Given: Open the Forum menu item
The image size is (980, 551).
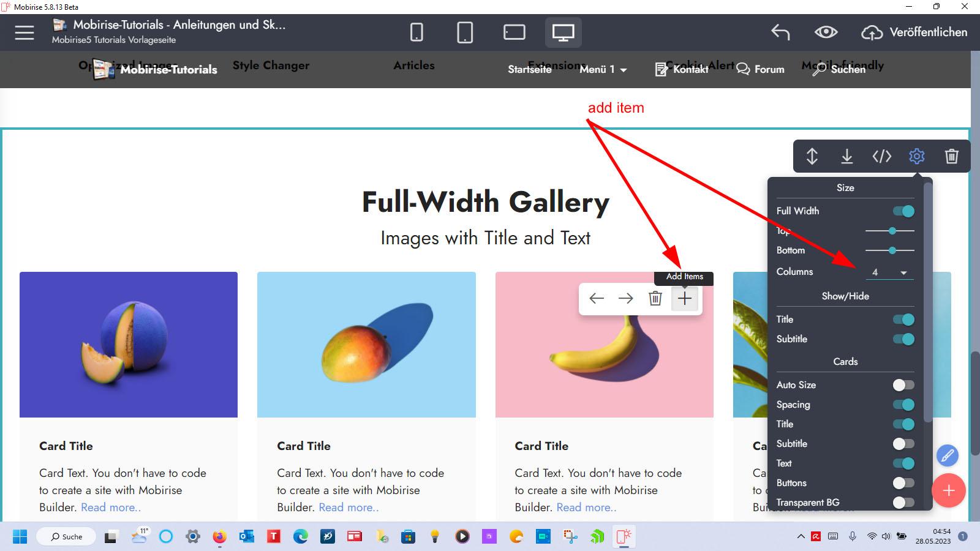Looking at the screenshot, I should tap(760, 69).
